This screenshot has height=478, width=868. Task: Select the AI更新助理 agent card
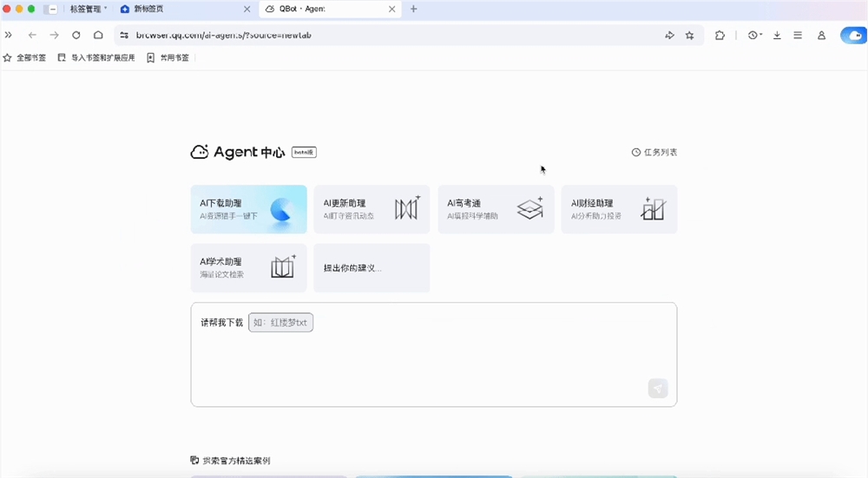coord(372,209)
